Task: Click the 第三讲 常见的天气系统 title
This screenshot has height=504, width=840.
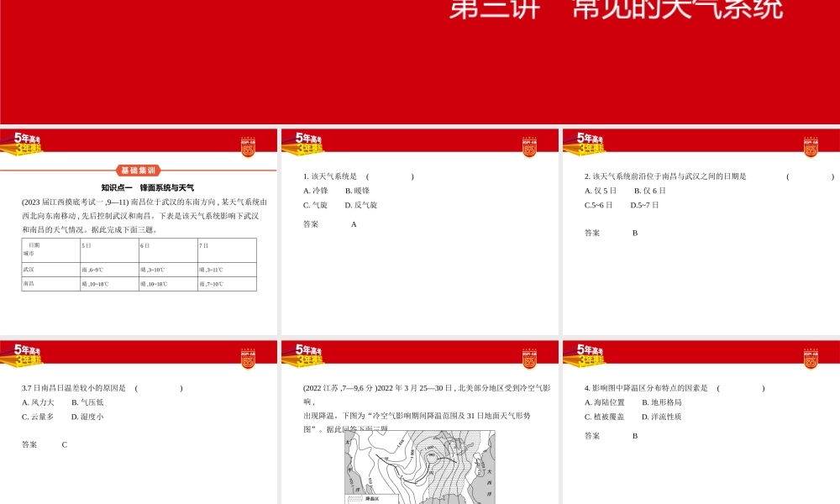Action: coord(617,10)
